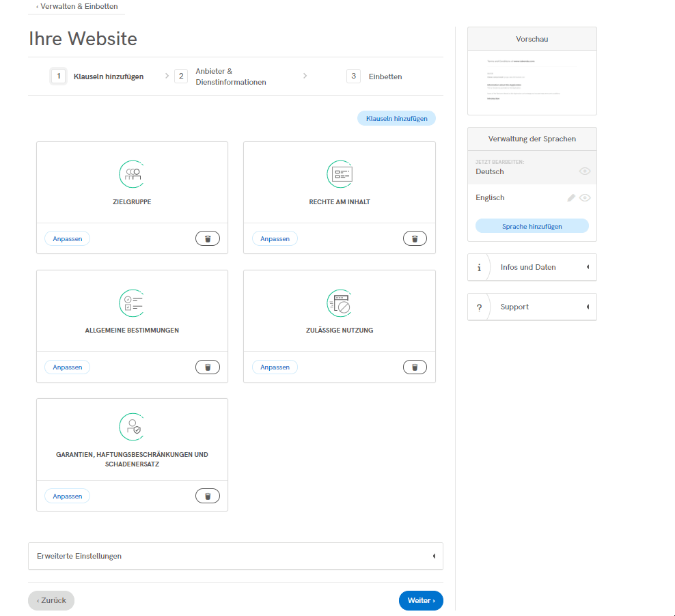Click trash icon for Rechte am Inhalt

pos(415,238)
